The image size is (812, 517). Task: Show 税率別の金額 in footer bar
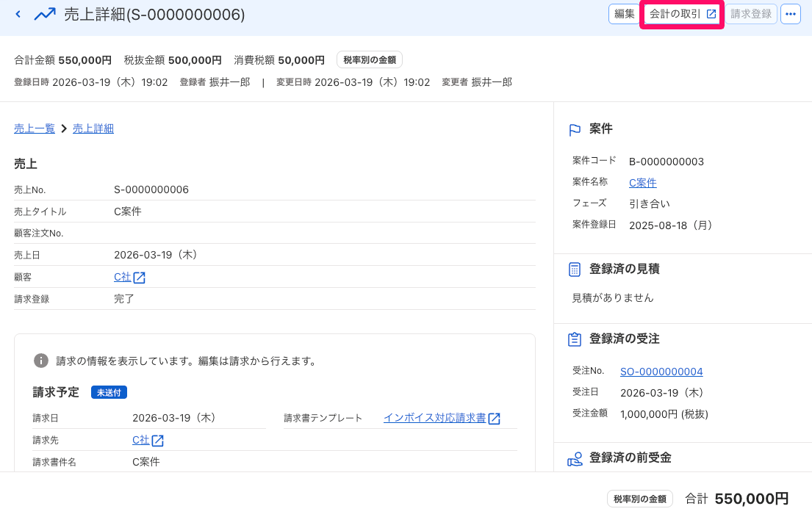point(639,499)
